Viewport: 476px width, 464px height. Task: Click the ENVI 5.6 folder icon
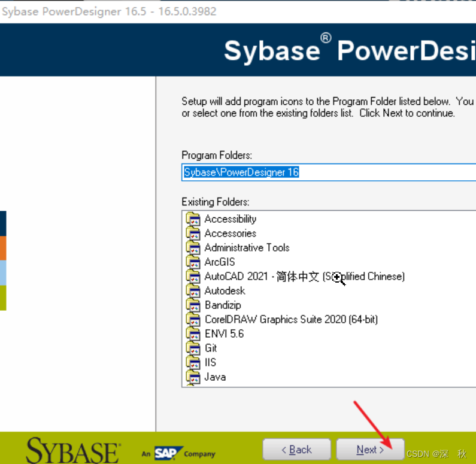click(x=193, y=334)
